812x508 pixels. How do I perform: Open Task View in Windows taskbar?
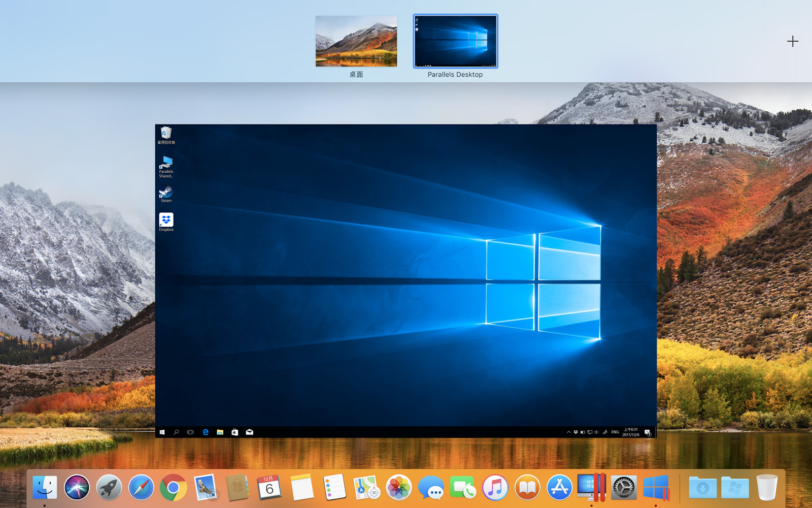click(190, 432)
